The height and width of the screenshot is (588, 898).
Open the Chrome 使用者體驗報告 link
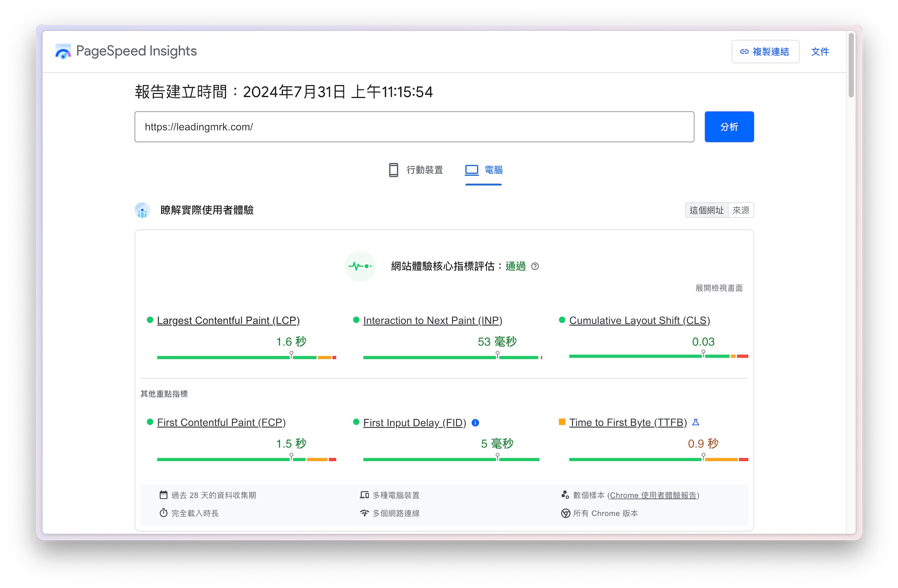point(653,495)
